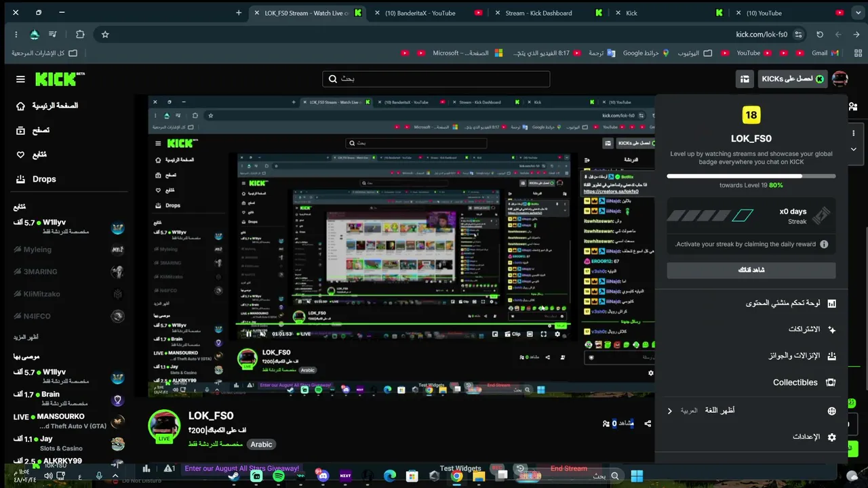Open Google Chrome from the taskbar
Screen dimensions: 868x488
click(x=456, y=476)
